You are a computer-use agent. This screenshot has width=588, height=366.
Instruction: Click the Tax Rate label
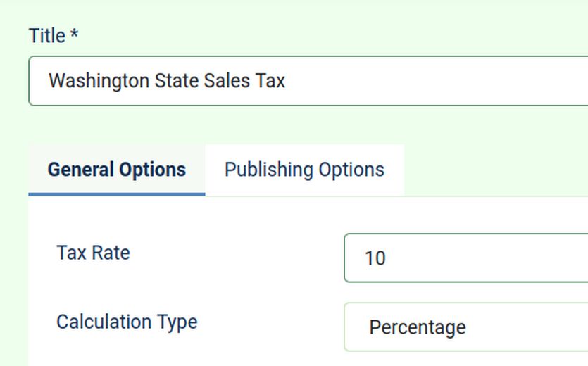(x=93, y=253)
